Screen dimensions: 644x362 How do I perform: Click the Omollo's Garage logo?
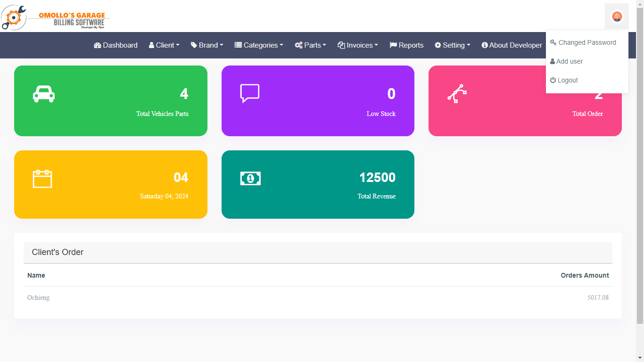point(56,17)
